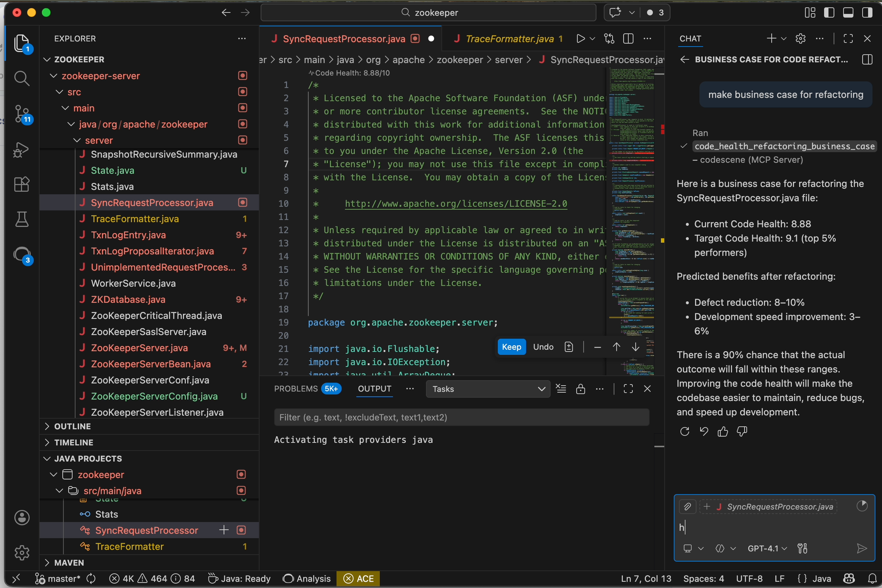Start a new chat with plus icon

pos(771,38)
